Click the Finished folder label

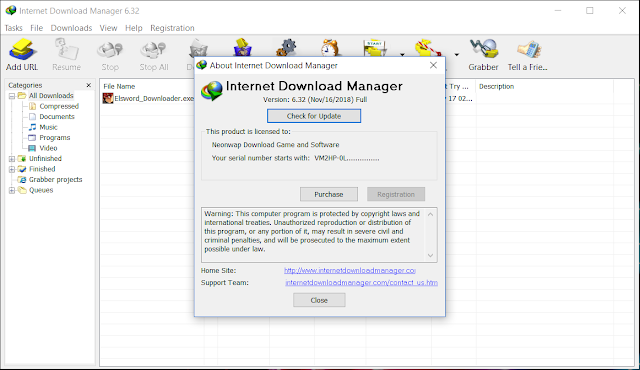(42, 169)
